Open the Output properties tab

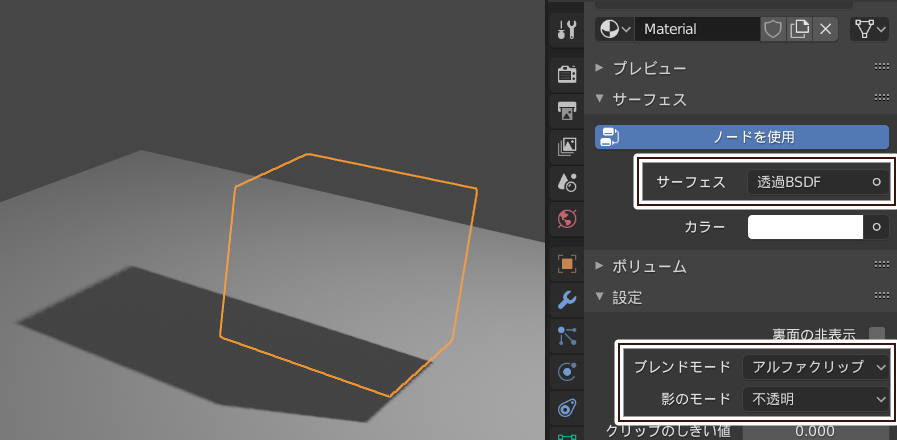[566, 110]
